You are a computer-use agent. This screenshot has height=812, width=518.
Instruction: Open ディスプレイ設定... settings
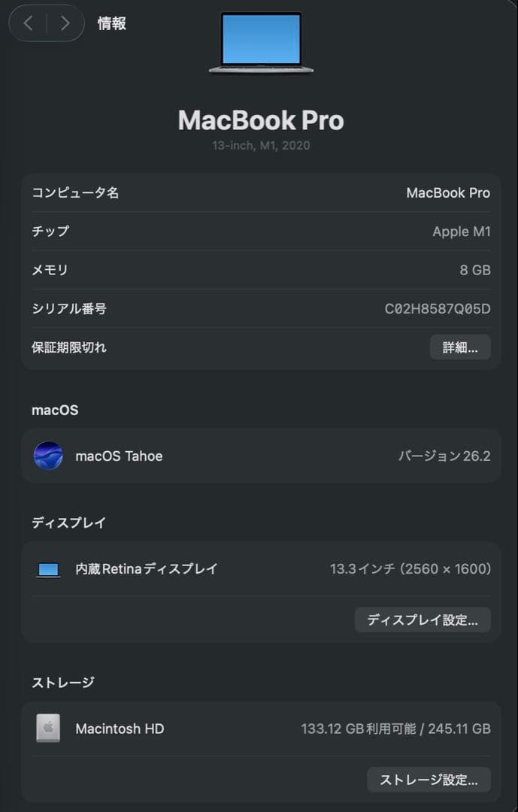click(x=423, y=620)
